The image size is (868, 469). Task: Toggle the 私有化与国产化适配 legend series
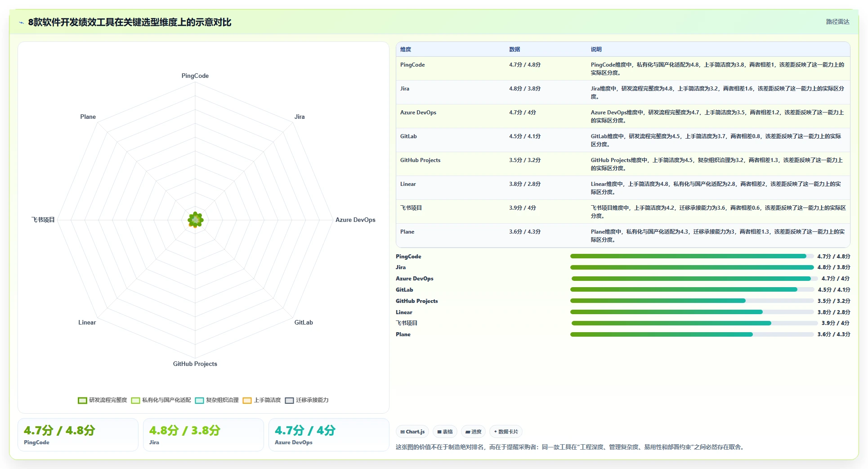tap(161, 400)
